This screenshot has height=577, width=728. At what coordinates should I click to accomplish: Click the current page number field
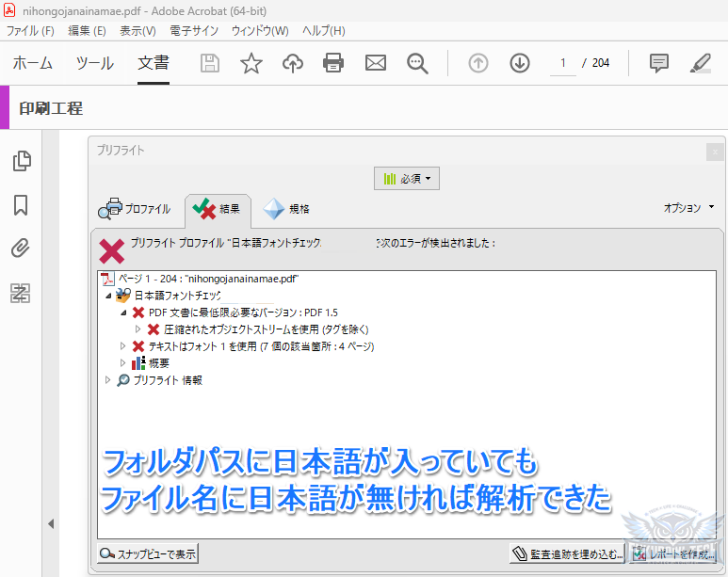click(562, 63)
